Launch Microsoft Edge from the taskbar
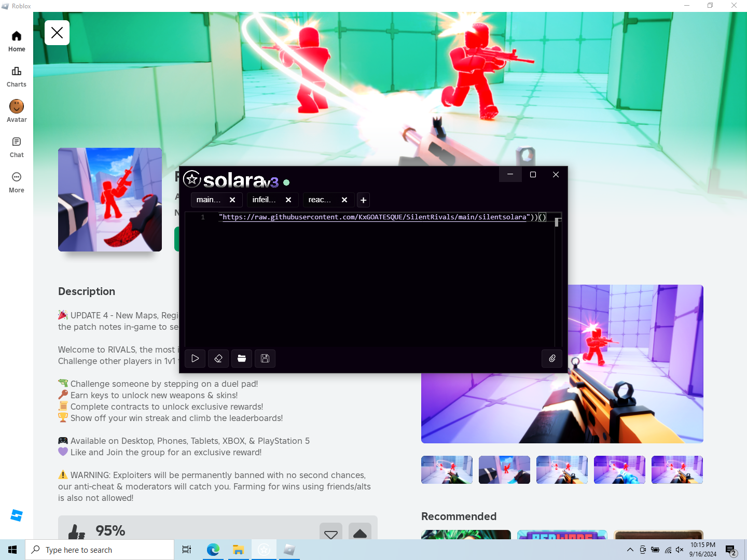 pos(213,550)
